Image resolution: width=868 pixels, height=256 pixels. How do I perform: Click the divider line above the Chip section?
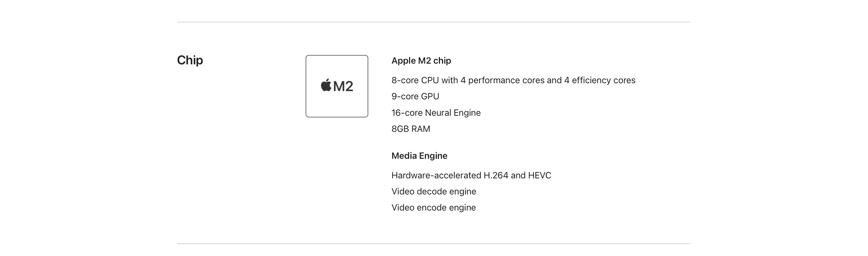433,22
